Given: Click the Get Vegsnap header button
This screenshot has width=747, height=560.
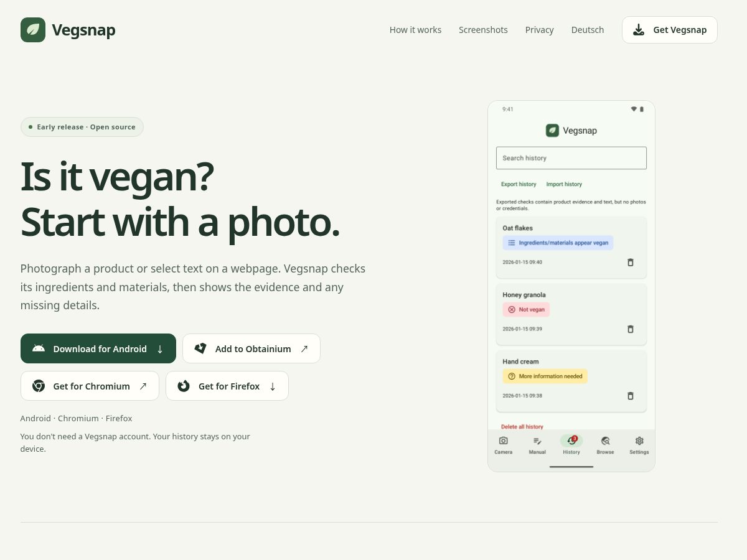Looking at the screenshot, I should pos(670,30).
